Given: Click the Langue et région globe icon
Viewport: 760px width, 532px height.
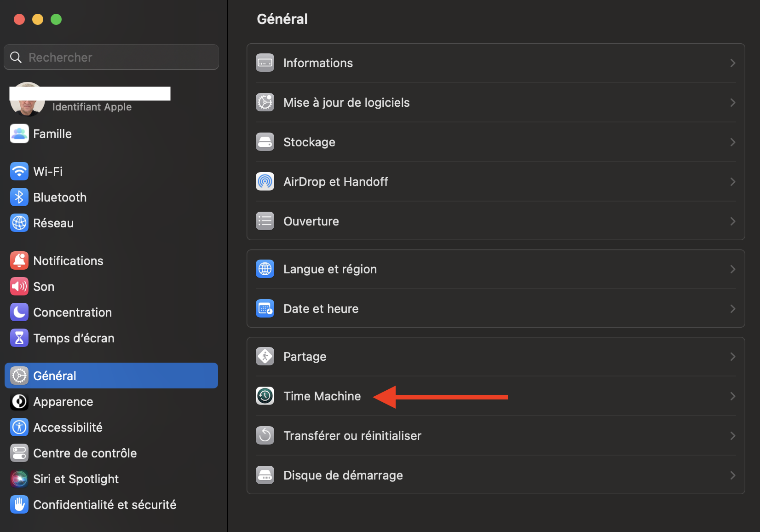Looking at the screenshot, I should coord(265,269).
